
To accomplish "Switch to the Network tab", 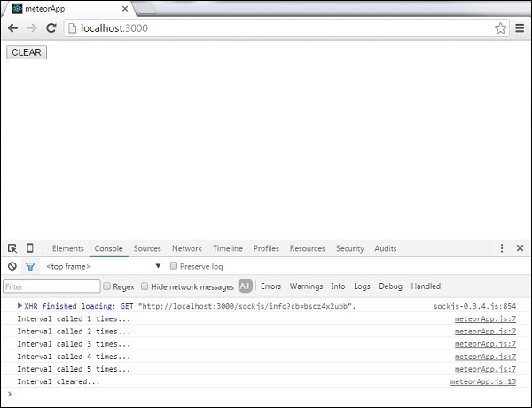I will pos(186,249).
